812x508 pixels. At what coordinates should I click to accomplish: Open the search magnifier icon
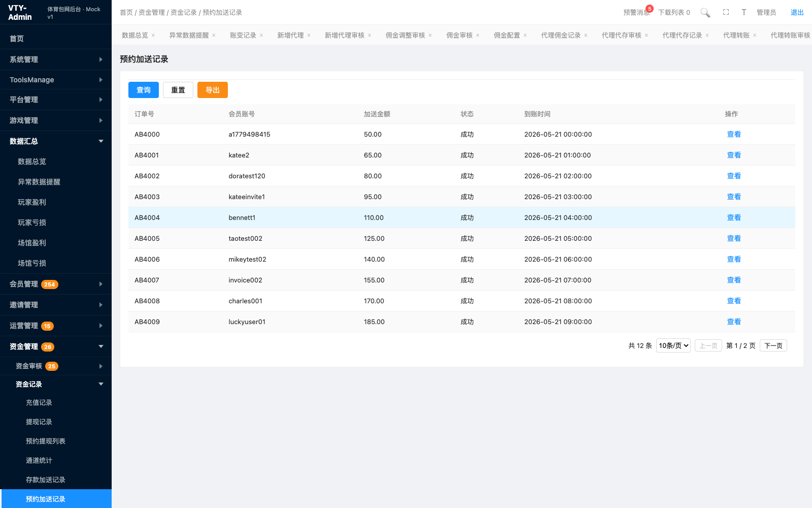click(705, 13)
